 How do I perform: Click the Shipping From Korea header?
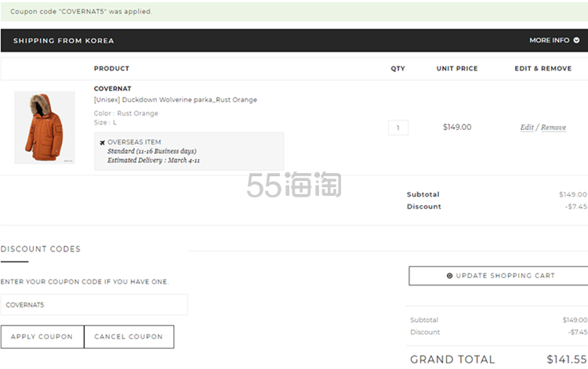(64, 41)
